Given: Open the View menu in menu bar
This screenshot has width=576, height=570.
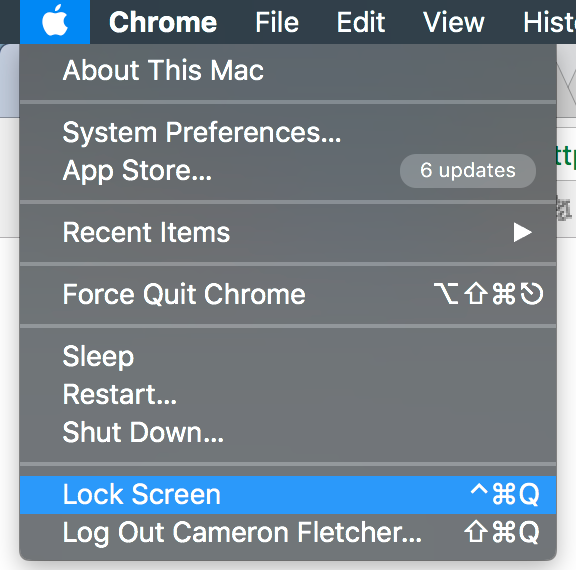Looking at the screenshot, I should tap(454, 22).
